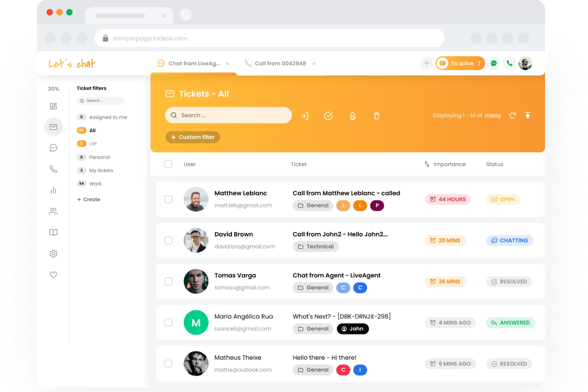Viewport: 588px width, 392px height.
Task: Open the chats panel in the left sidebar
Action: [x=53, y=147]
